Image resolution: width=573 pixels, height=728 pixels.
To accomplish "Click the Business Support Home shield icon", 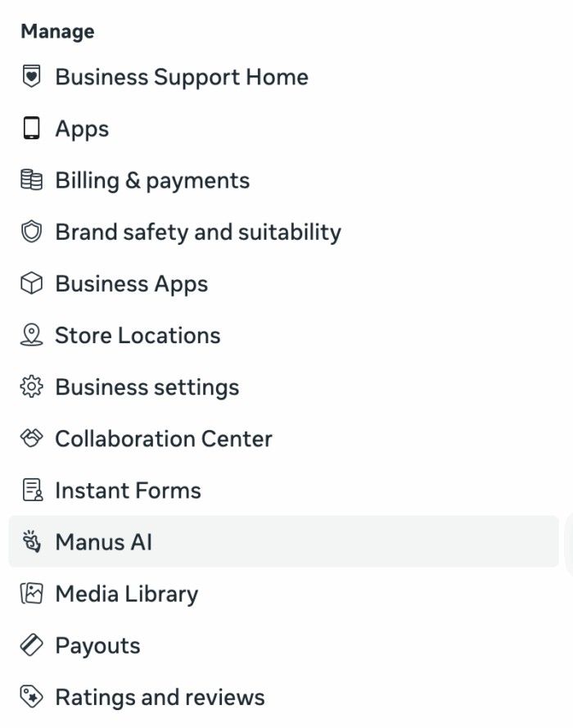I will pyautogui.click(x=29, y=77).
